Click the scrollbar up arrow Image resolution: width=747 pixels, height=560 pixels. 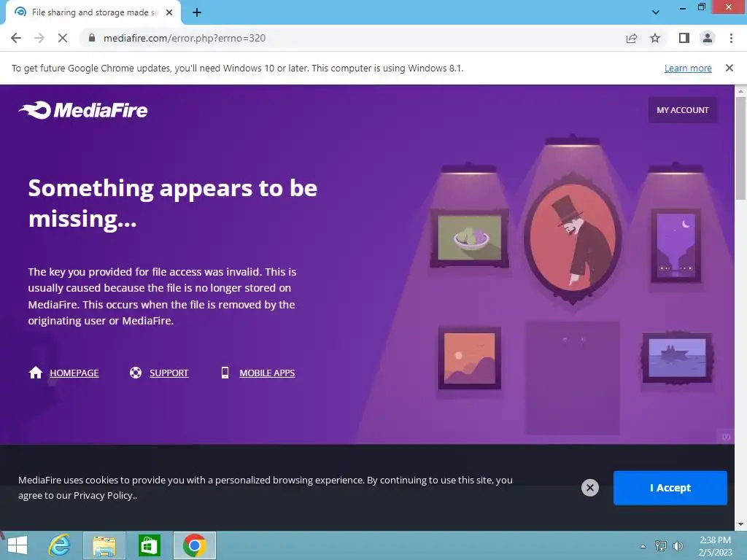click(740, 90)
